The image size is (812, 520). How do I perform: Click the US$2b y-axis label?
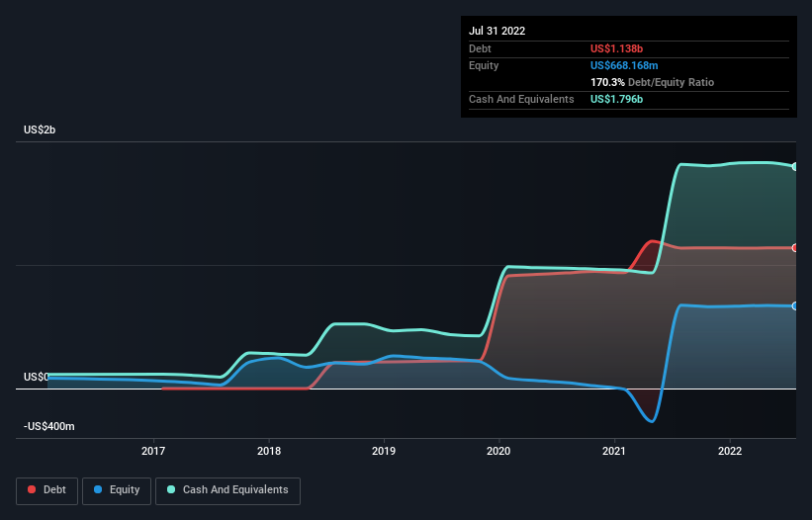pyautogui.click(x=40, y=130)
